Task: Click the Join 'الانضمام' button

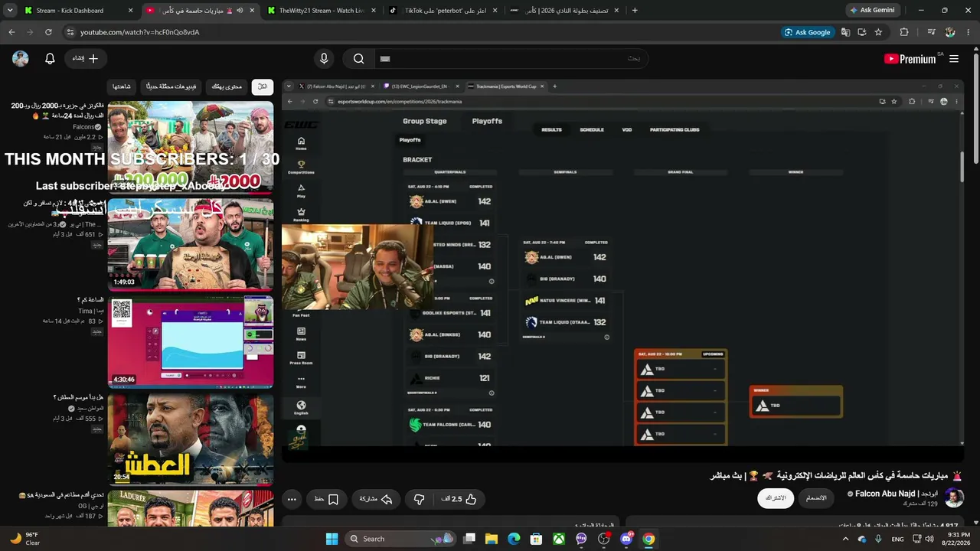Action: (x=816, y=498)
